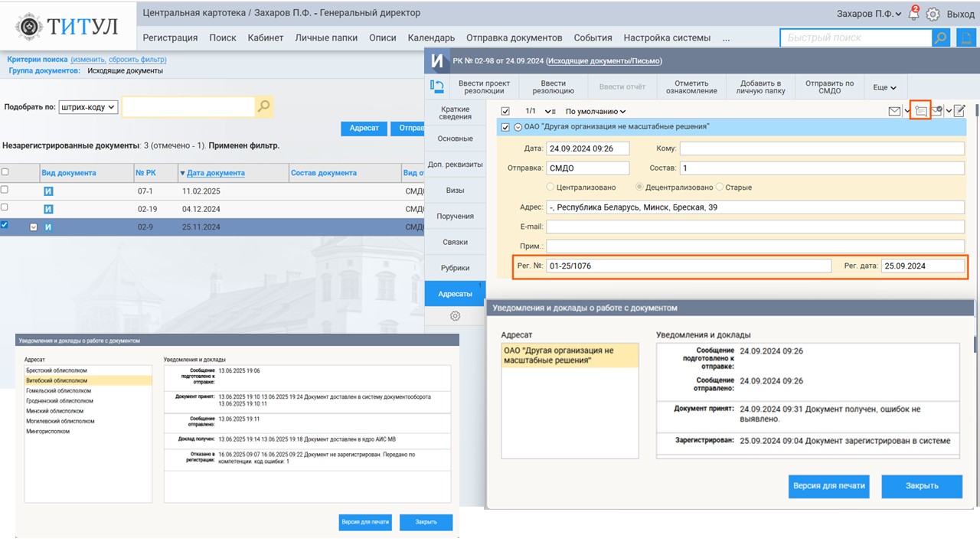Switch to the Поручения tab
The image size is (980, 551).
click(x=455, y=216)
